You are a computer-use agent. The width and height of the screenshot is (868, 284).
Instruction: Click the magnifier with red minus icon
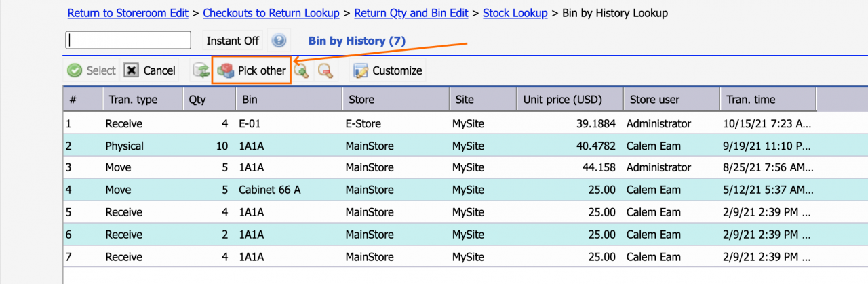pos(325,70)
